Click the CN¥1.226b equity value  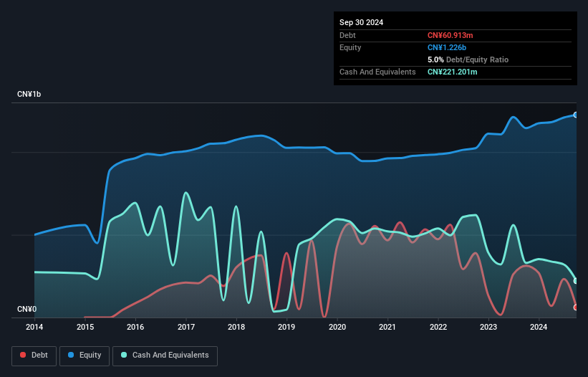pos(447,47)
